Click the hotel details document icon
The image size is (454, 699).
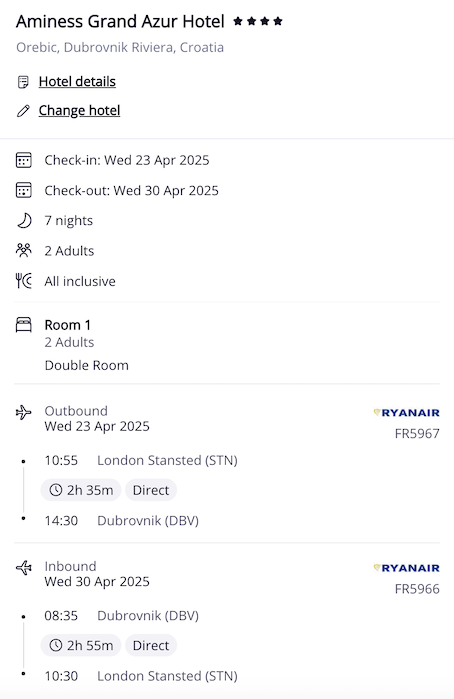tap(23, 82)
